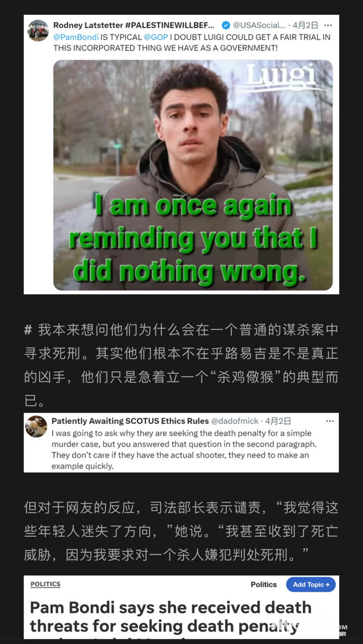Open Patiently Awaiting SCOTUS avatar
Screen dimensions: 363x644
coord(36,426)
